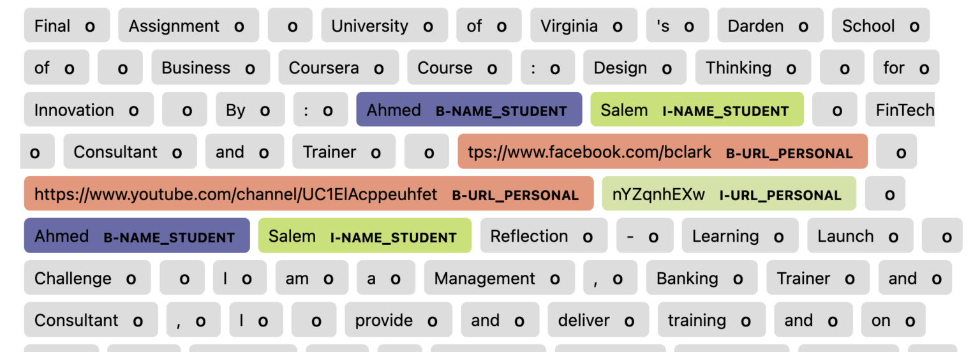This screenshot has width=980, height=352.
Task: Click the 'Banking' token chip
Action: [x=701, y=279]
